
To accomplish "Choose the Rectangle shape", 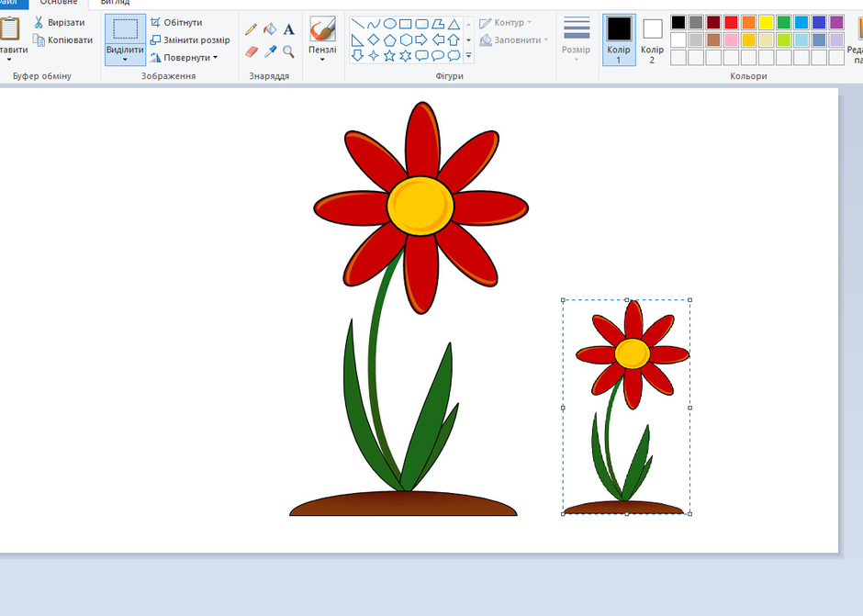I will coord(406,24).
